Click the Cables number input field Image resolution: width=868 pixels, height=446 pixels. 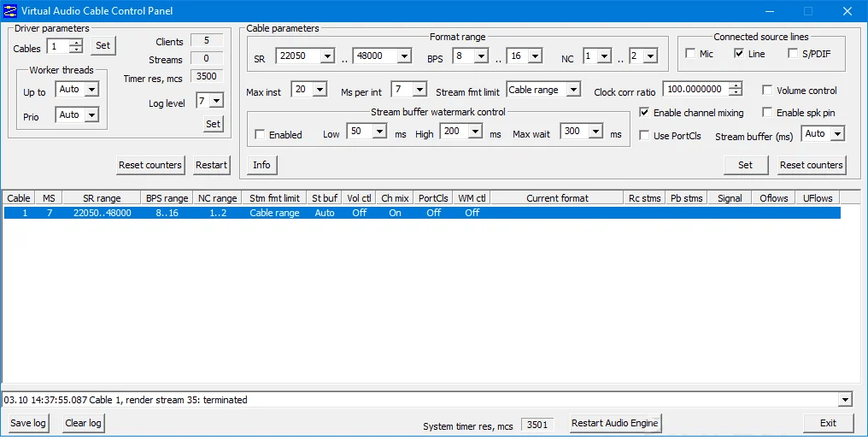coord(60,46)
